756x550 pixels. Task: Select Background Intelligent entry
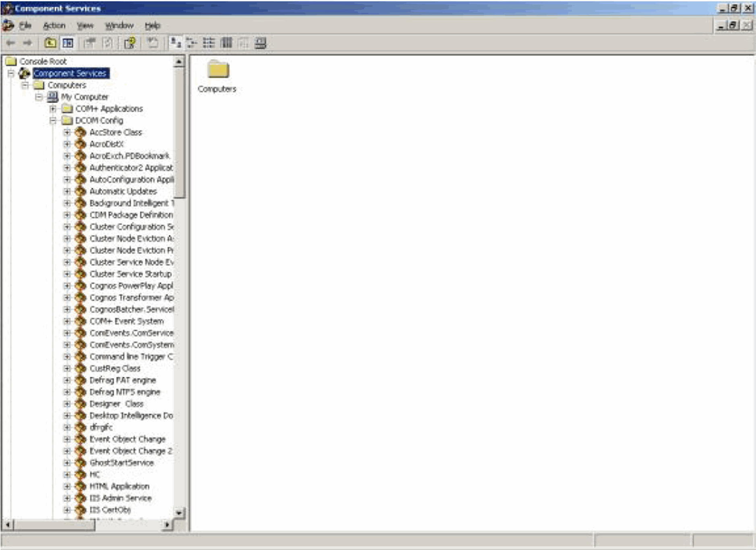click(x=132, y=203)
